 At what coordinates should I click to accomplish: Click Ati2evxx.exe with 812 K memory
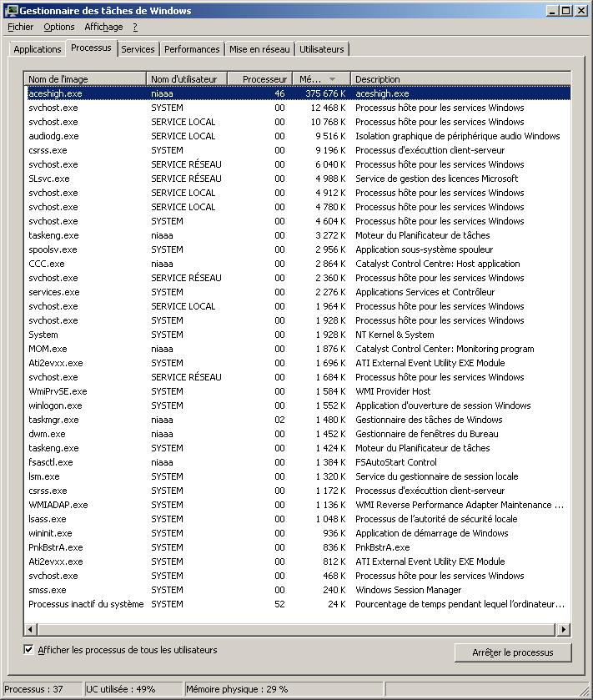297,562
